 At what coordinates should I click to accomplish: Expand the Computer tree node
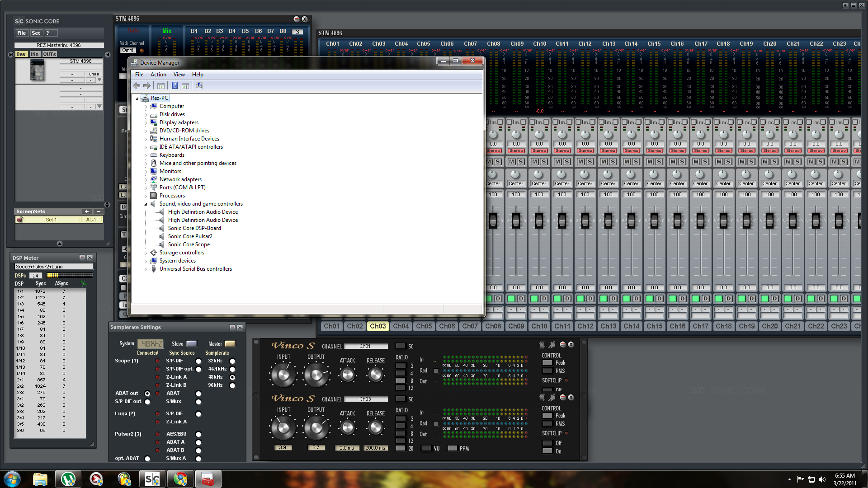click(x=146, y=107)
